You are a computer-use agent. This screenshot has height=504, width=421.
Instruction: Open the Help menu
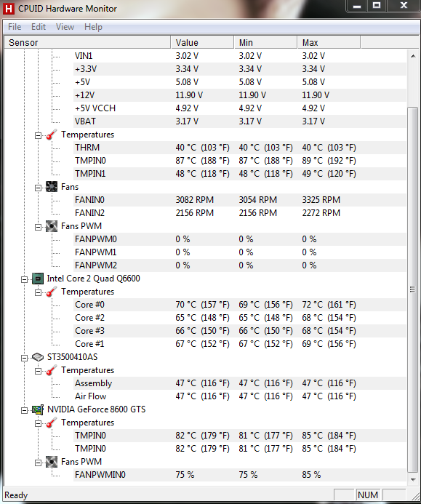click(93, 27)
